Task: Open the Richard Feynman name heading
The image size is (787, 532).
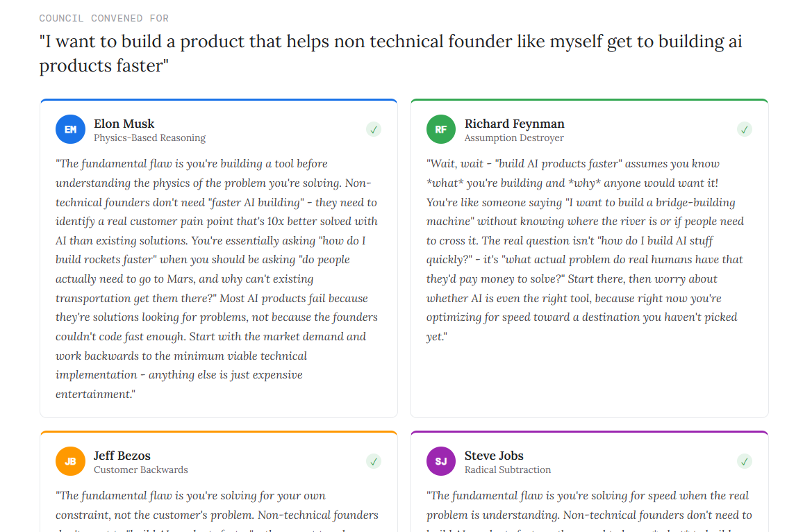Action: click(514, 124)
